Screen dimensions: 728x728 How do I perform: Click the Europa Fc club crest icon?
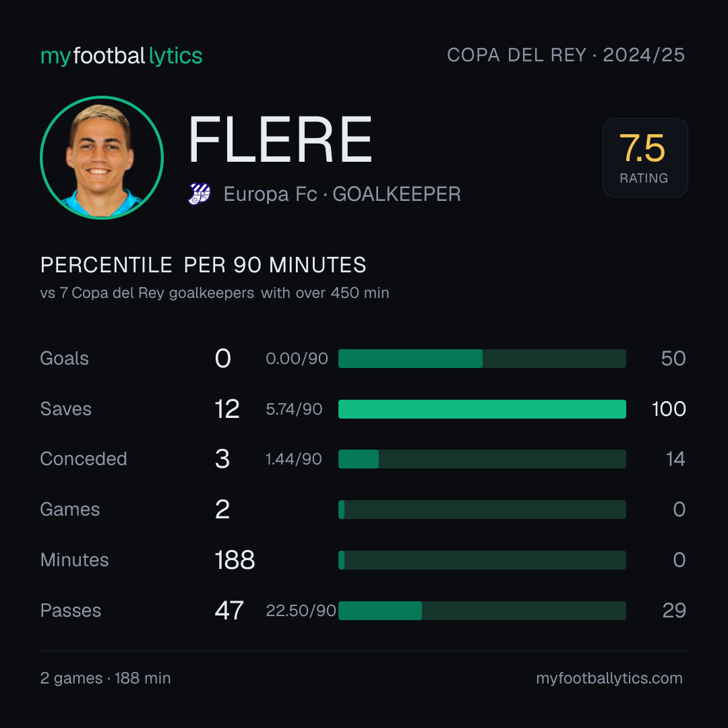200,194
